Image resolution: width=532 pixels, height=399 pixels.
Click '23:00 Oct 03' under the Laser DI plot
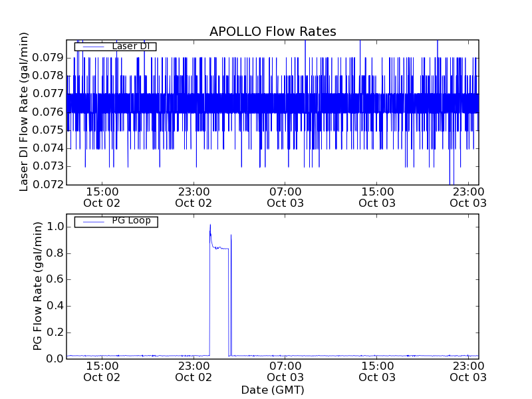click(468, 198)
